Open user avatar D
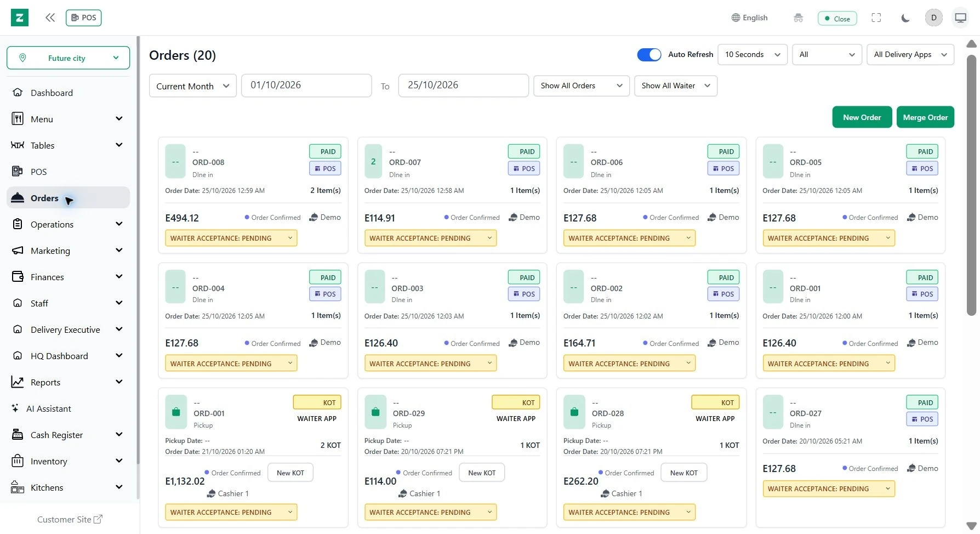Screen dimensions: 980x534 click(933, 18)
